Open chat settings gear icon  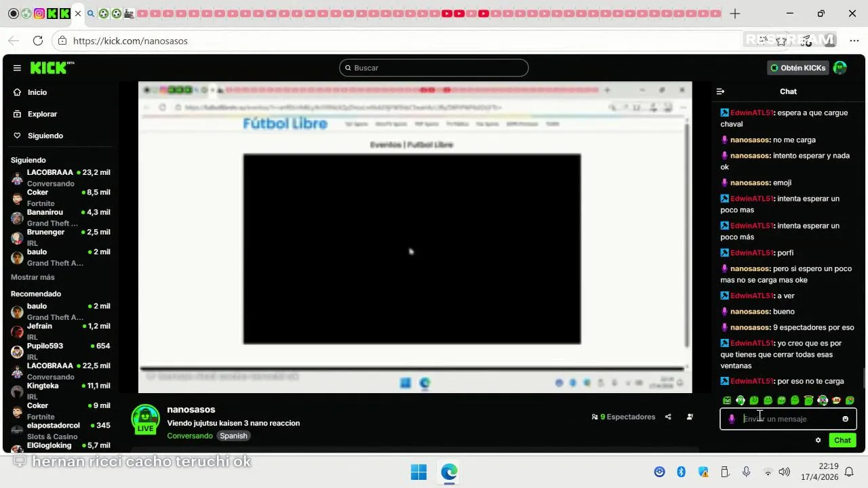818,441
